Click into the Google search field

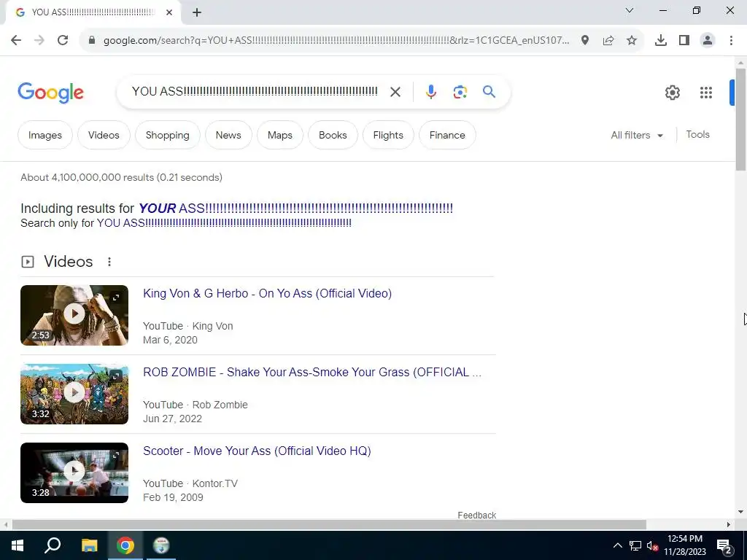255,91
